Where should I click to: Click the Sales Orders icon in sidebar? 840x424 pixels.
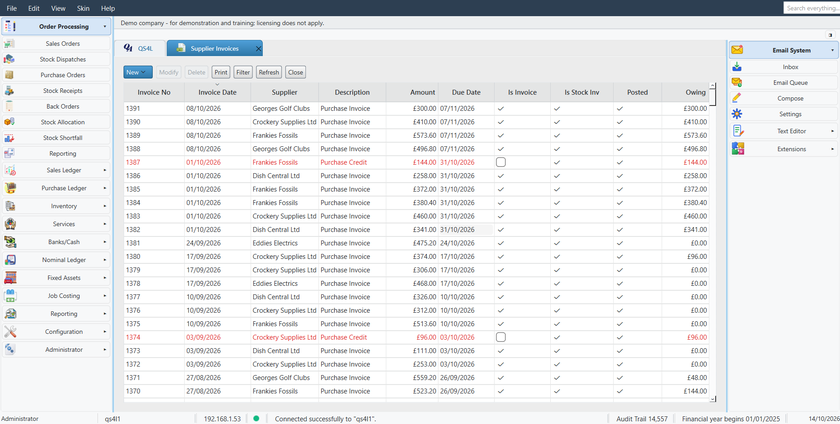tap(10, 43)
